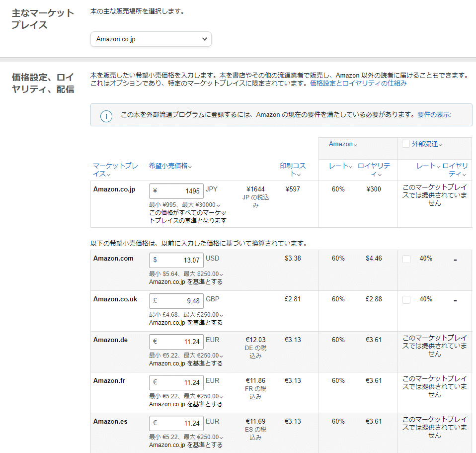Open the primary marketplace Amazon.co.jp dropdown
The height and width of the screenshot is (453, 476).
[x=151, y=39]
